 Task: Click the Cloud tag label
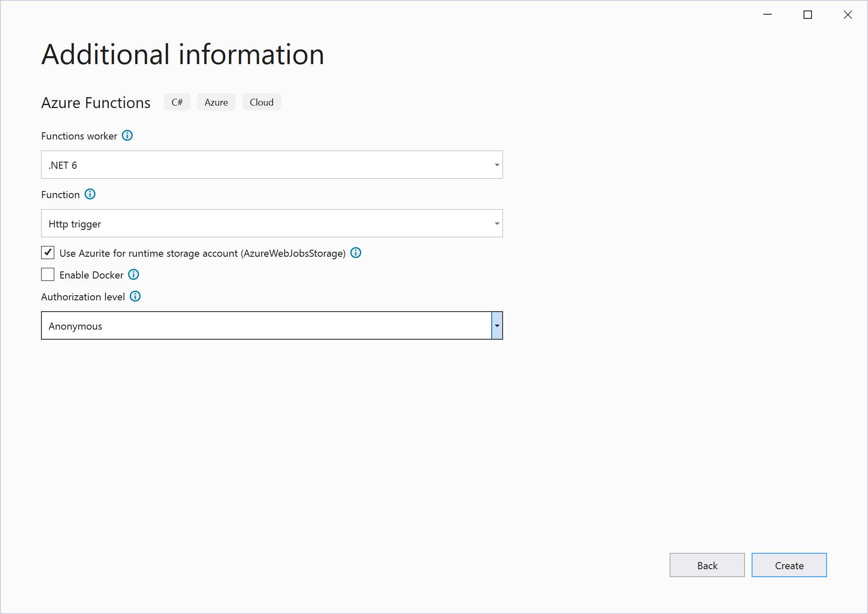[x=262, y=102]
